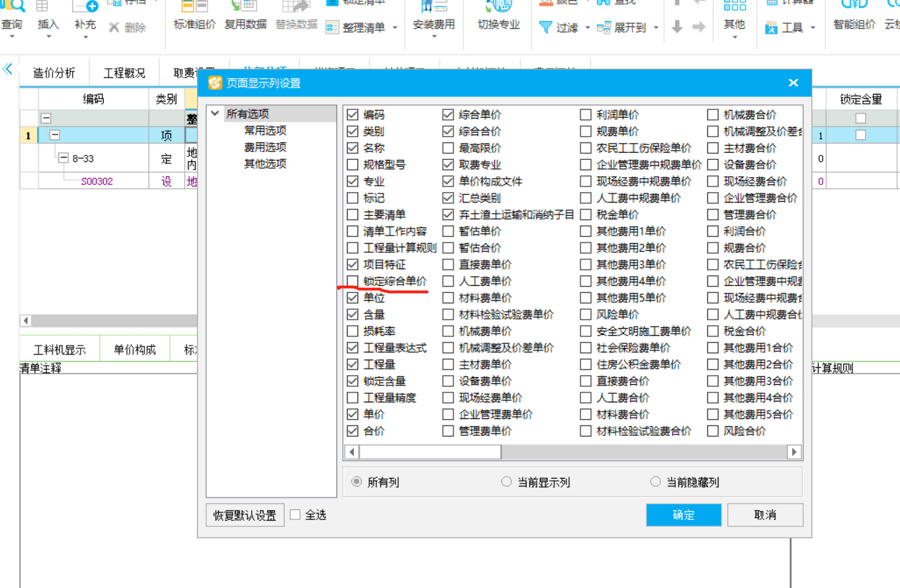Close the 页面显示列设置 dialog

pos(793,83)
